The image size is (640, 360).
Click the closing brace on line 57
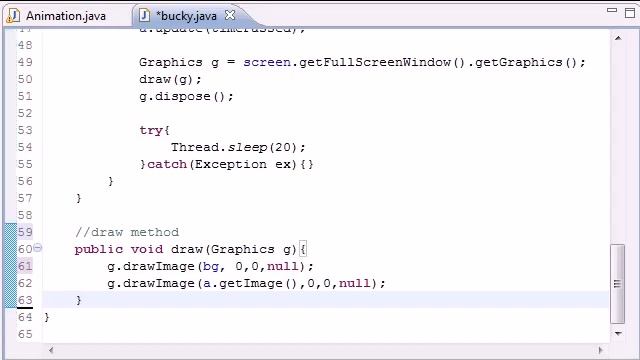pyautogui.click(x=78, y=198)
